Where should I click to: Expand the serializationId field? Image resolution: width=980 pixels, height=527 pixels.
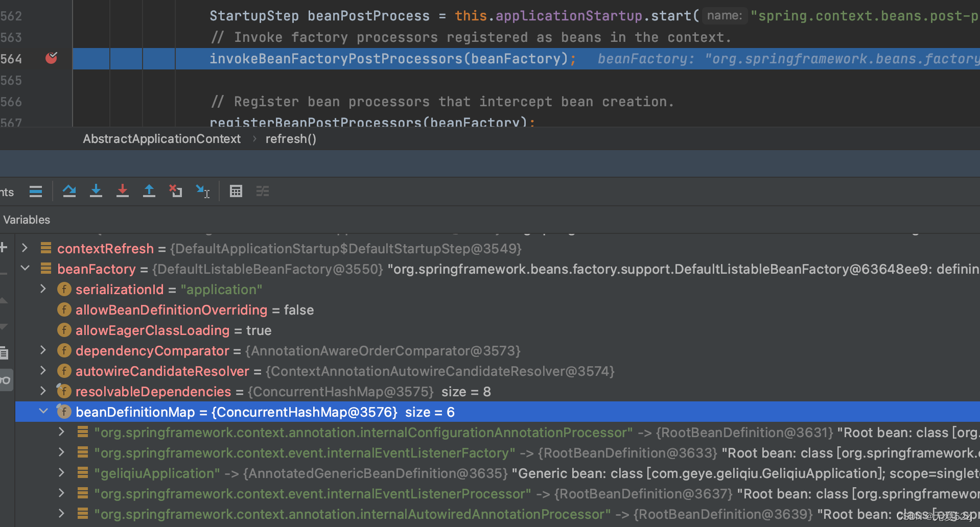tap(43, 289)
